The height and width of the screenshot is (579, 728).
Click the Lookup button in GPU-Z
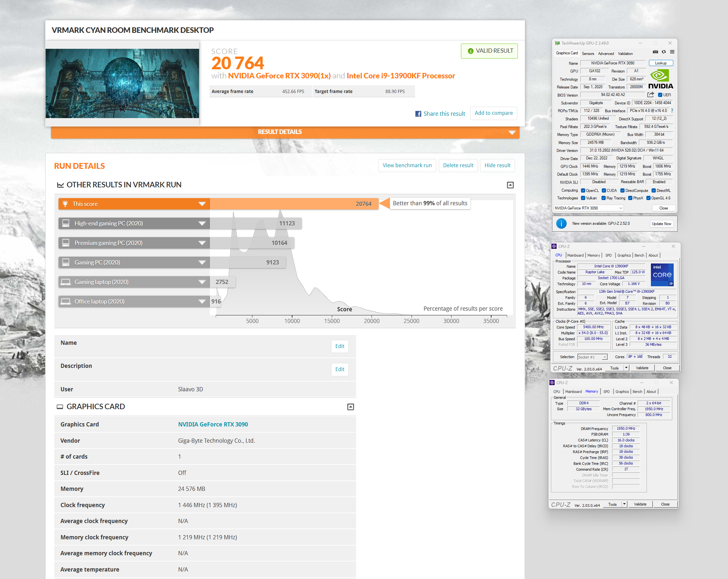pyautogui.click(x=660, y=63)
